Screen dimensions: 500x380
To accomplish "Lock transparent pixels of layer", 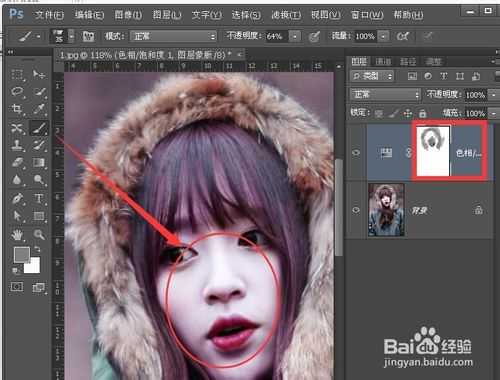I will pos(379,114).
